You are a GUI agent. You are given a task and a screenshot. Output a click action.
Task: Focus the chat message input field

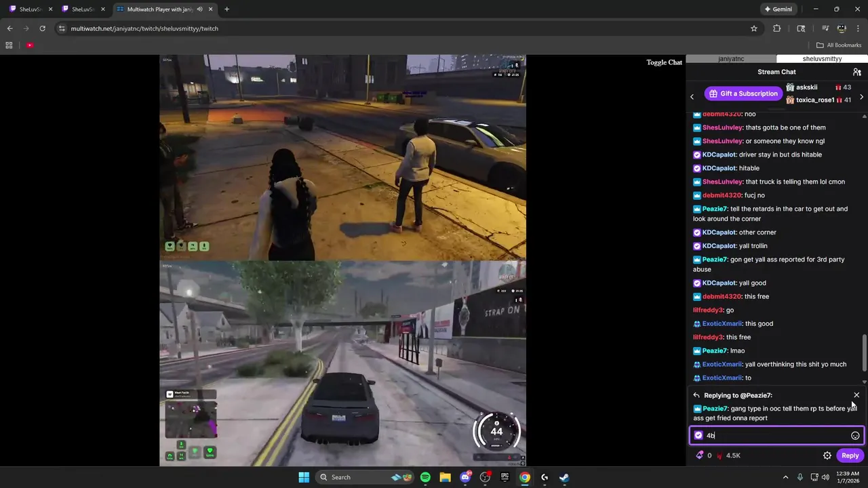tap(776, 436)
